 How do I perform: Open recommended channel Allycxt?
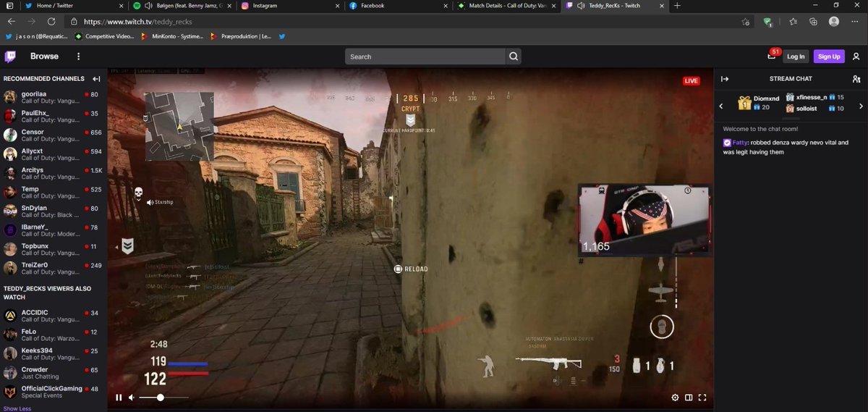tap(52, 155)
